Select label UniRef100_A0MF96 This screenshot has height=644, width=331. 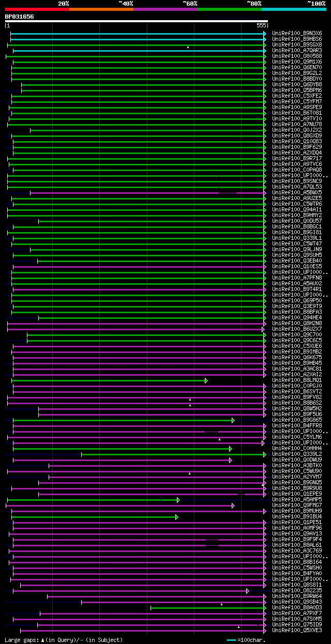[x=297, y=528]
